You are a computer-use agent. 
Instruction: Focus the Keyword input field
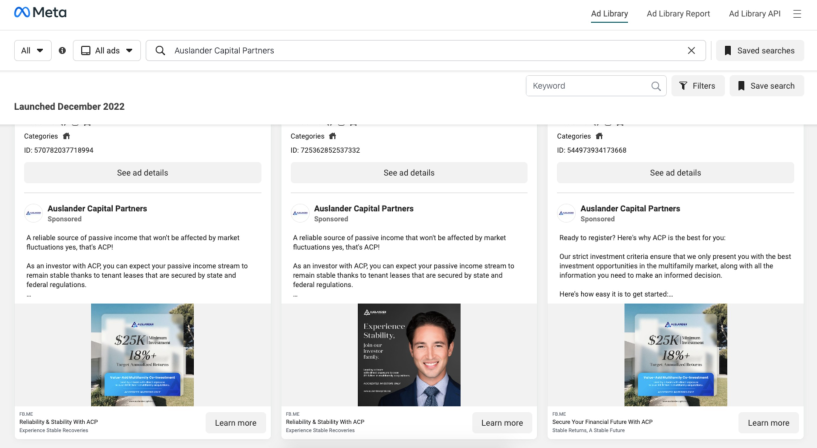[x=589, y=86]
